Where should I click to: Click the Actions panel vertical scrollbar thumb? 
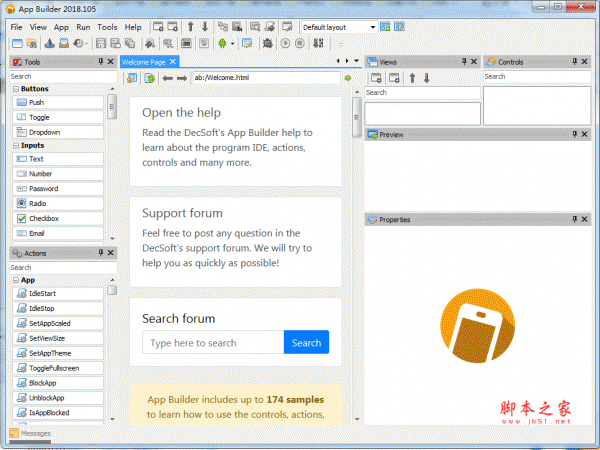point(112,290)
